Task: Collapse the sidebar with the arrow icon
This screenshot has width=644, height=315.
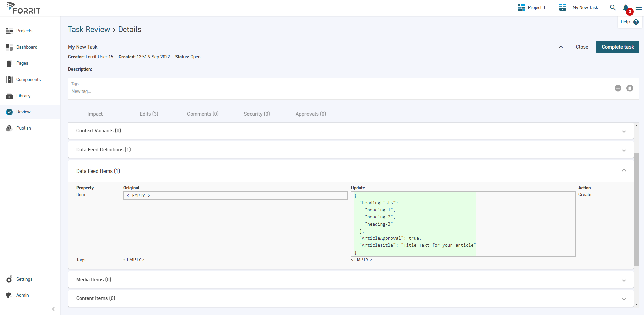Action: coord(53,309)
